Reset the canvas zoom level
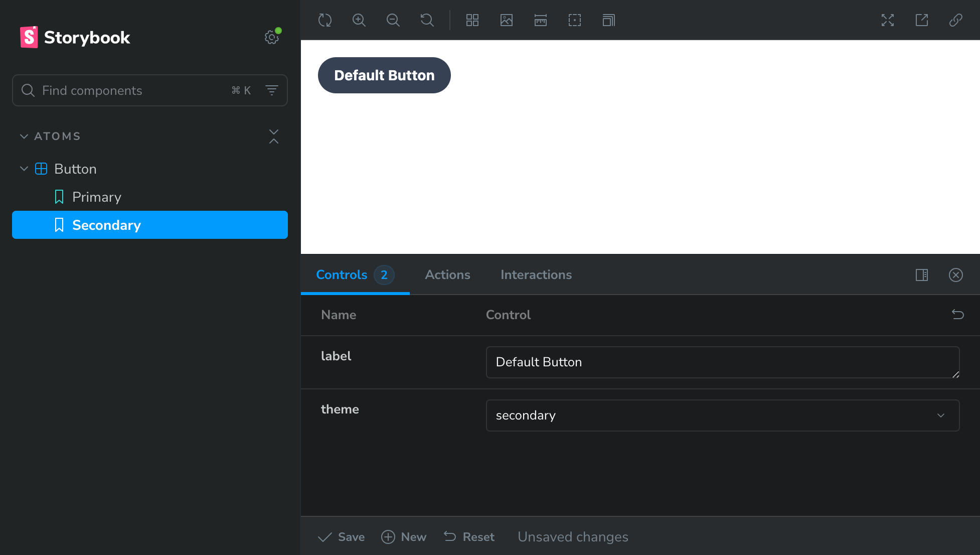 click(x=427, y=20)
